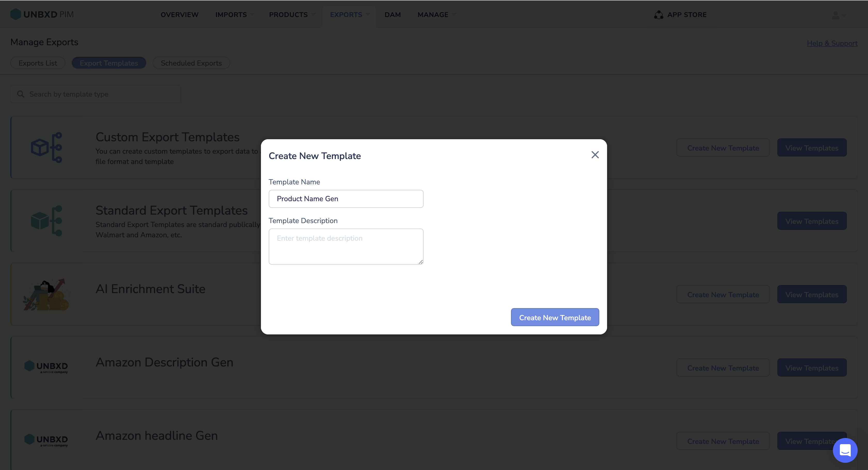The image size is (868, 470).
Task: Switch to the Scheduled Exports tab
Action: (x=191, y=63)
